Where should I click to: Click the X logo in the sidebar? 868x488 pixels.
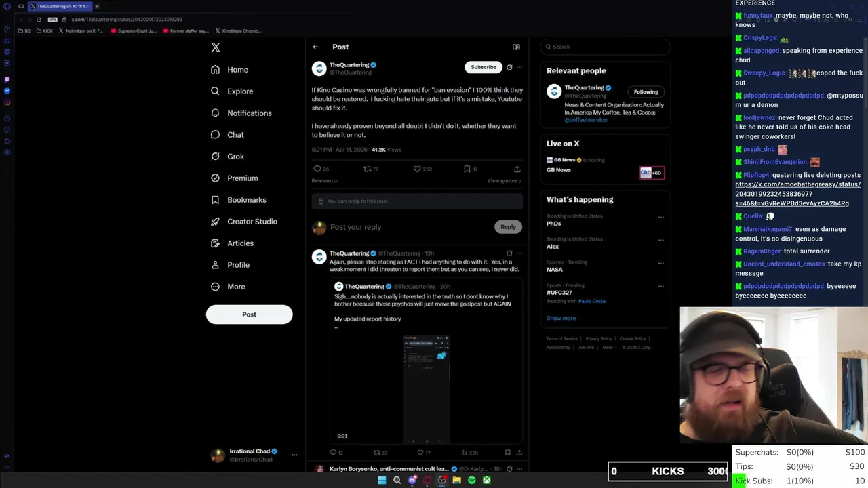coord(216,47)
